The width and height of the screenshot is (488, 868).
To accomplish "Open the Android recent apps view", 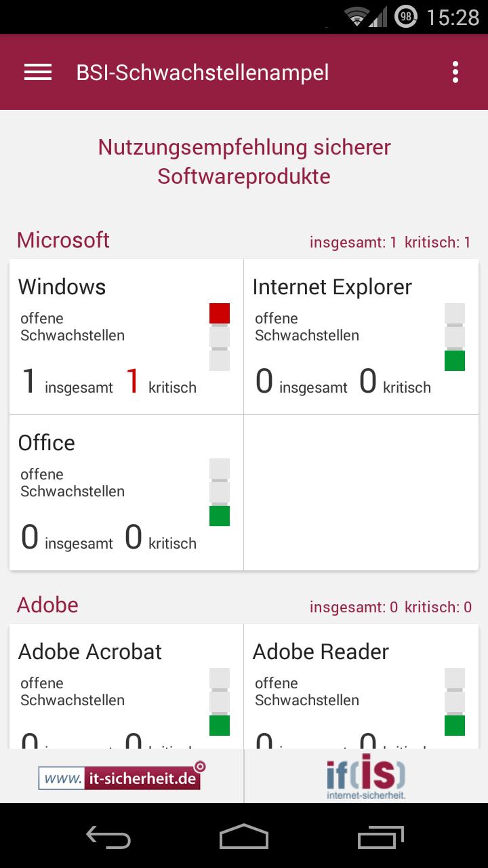I will [x=380, y=837].
